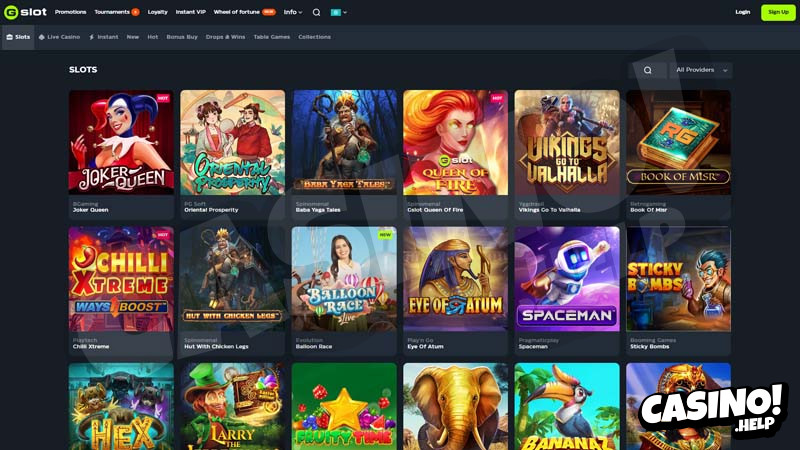Open the Eye of Atum thumbnail
Screen dimensions: 800x450
click(x=456, y=279)
